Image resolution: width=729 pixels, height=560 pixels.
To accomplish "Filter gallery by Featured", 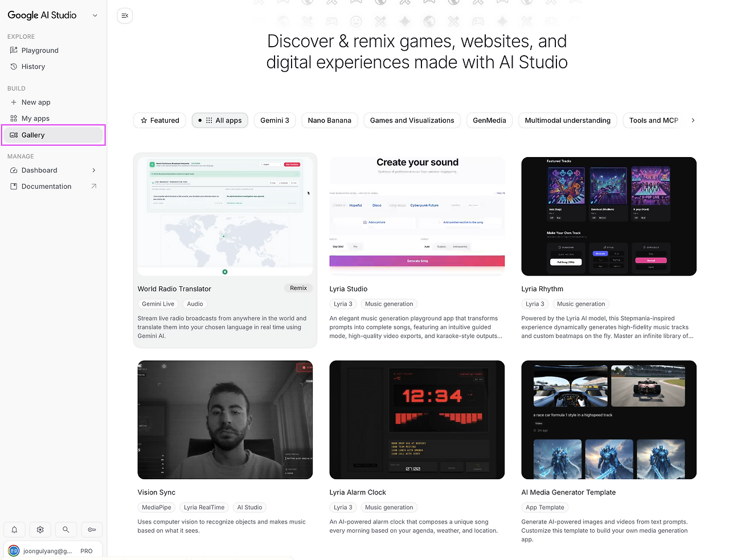I will 160,121.
